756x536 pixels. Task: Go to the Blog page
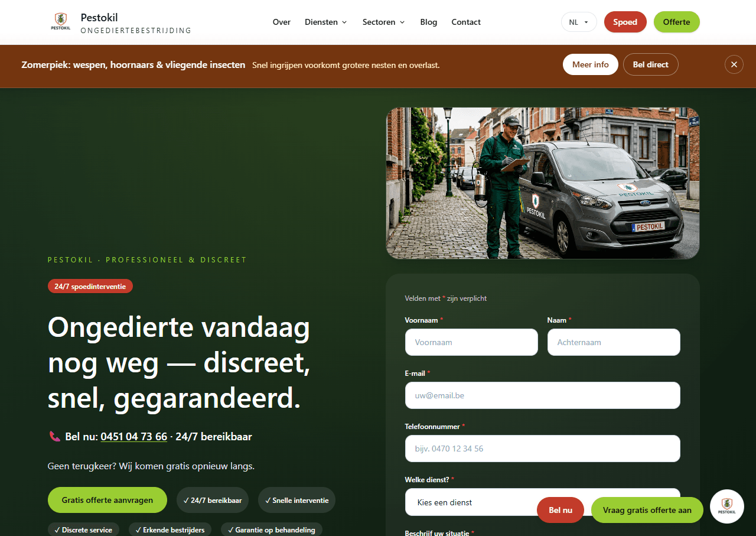[x=429, y=22]
